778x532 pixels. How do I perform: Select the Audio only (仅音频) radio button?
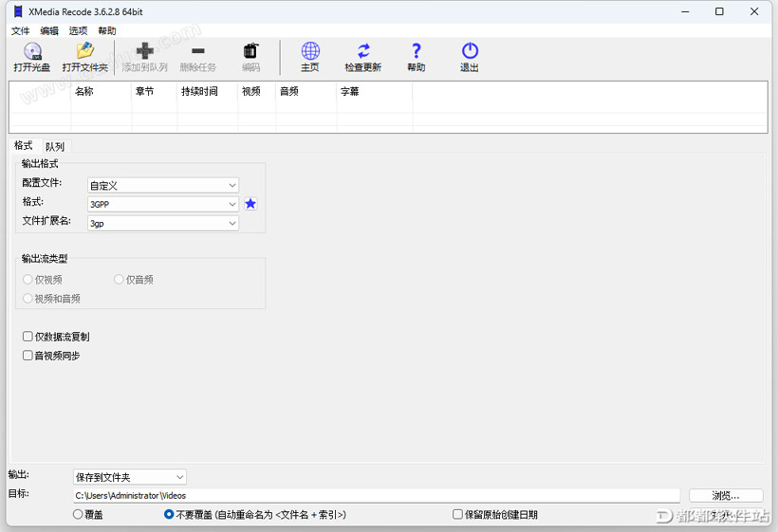point(119,280)
